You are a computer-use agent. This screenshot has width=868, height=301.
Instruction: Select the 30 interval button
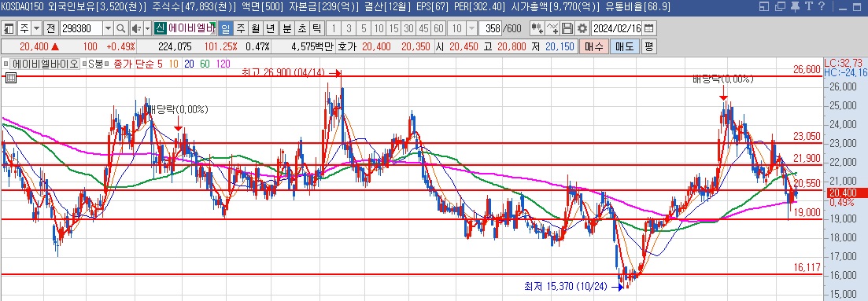[408, 29]
